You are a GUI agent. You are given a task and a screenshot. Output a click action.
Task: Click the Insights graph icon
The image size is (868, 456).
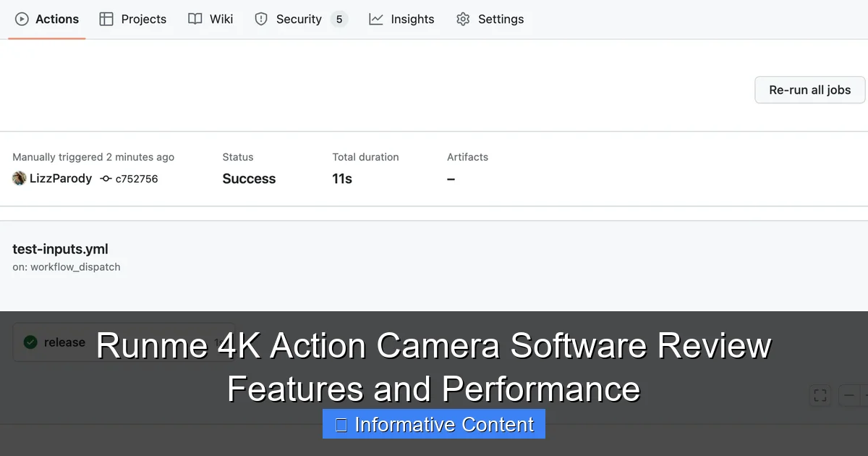(376, 19)
